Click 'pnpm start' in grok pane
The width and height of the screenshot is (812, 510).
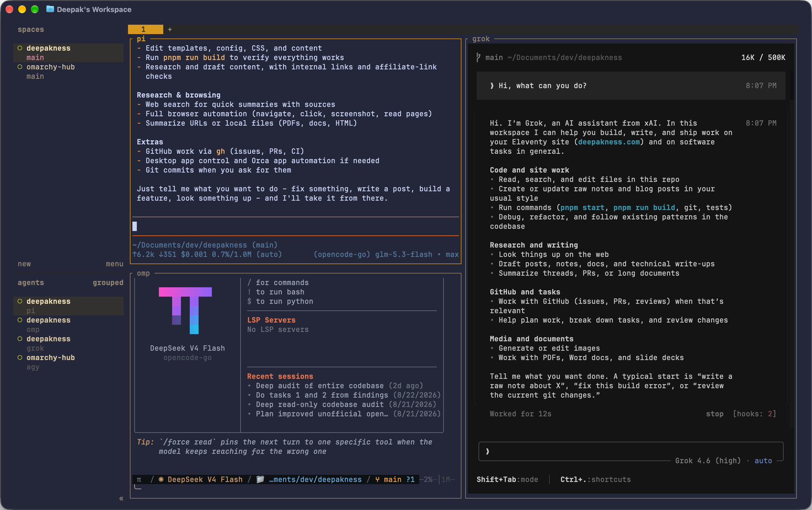pos(582,208)
